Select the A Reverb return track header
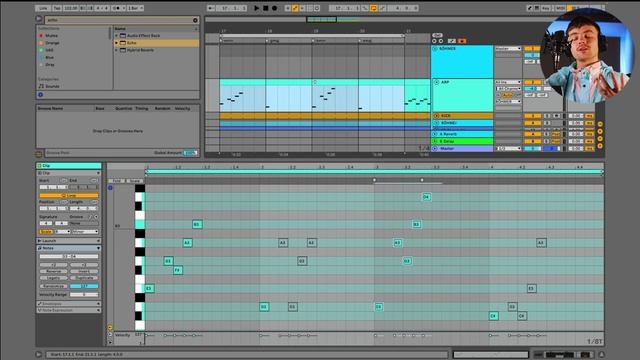This screenshot has width=640, height=360. (x=462, y=134)
